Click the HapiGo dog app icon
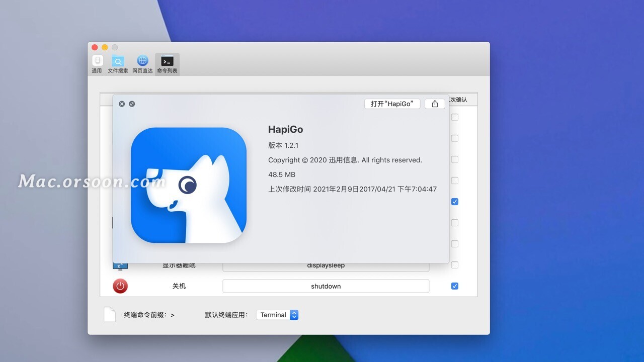The height and width of the screenshot is (362, 644). tap(189, 185)
